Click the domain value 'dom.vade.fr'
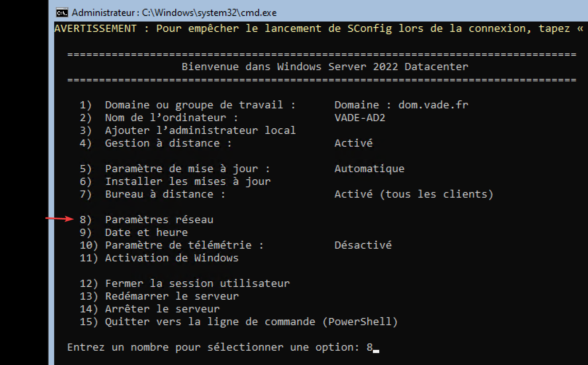Image resolution: width=588 pixels, height=365 pixels. pos(433,105)
